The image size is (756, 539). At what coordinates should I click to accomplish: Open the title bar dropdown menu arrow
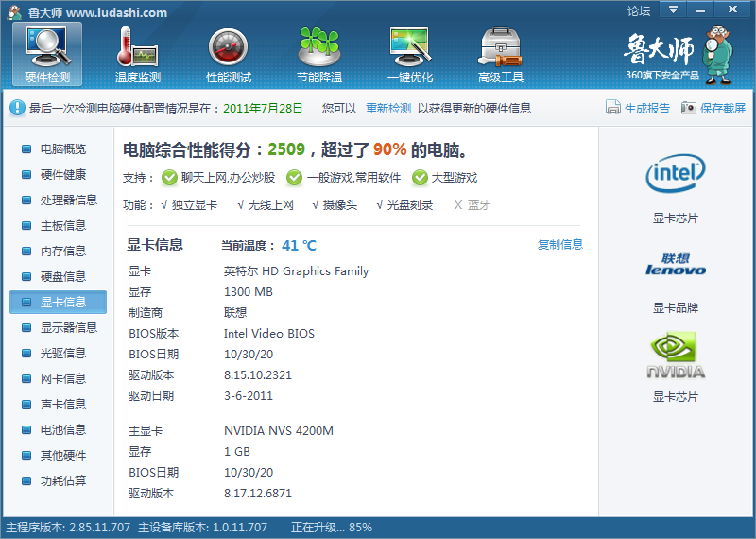coord(672,10)
